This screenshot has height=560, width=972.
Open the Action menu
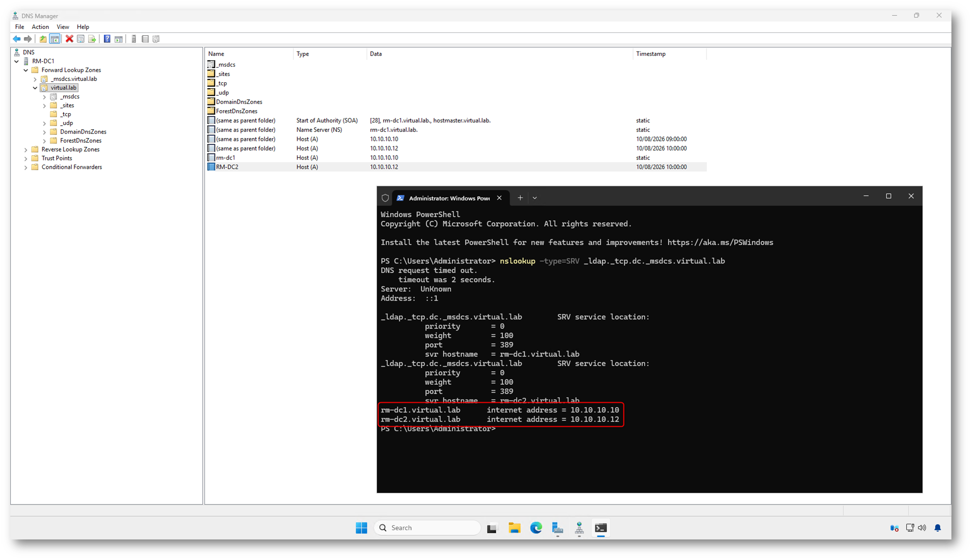pyautogui.click(x=40, y=27)
